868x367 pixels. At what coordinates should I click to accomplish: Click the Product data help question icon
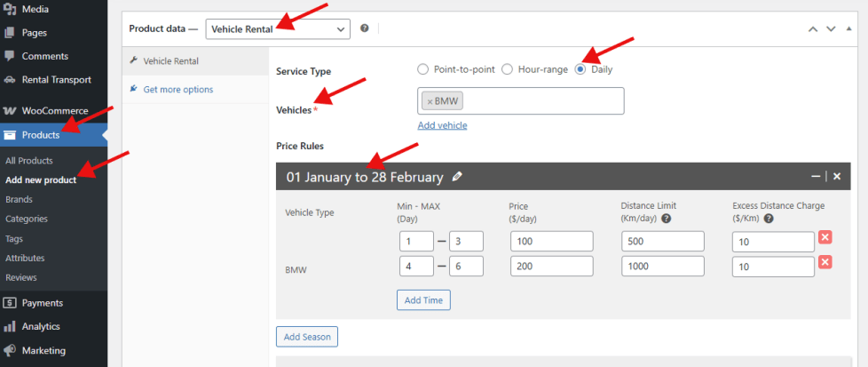(x=364, y=28)
